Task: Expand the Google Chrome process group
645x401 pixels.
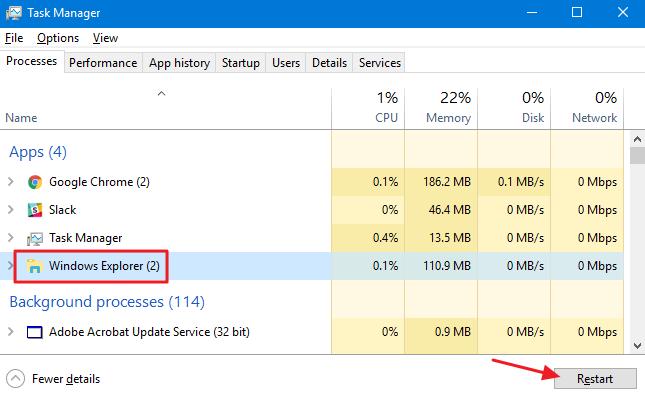Action: [11, 182]
